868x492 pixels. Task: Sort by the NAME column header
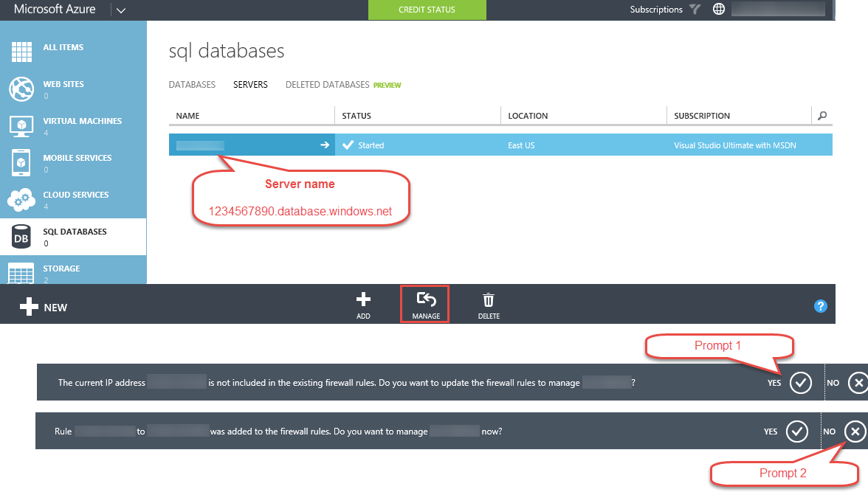[x=187, y=116]
